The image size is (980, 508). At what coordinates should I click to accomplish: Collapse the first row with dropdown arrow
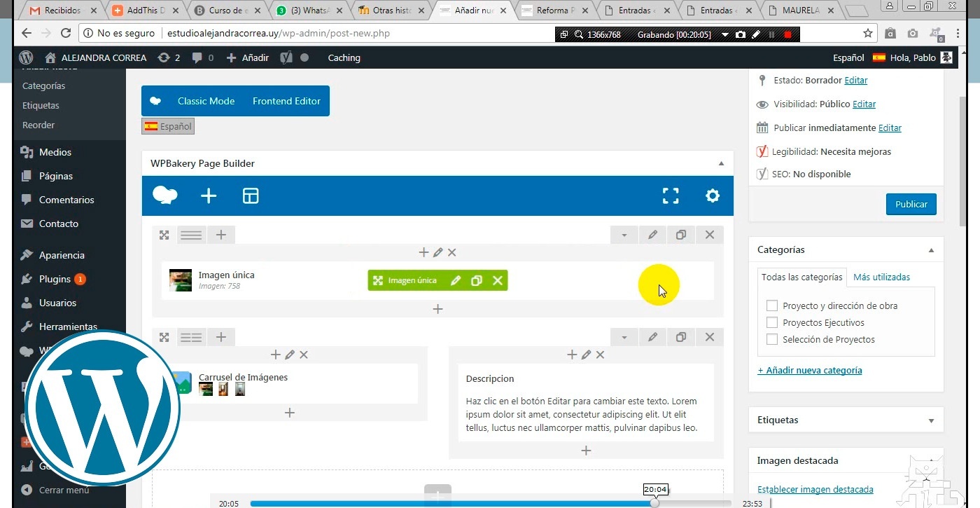tap(624, 235)
